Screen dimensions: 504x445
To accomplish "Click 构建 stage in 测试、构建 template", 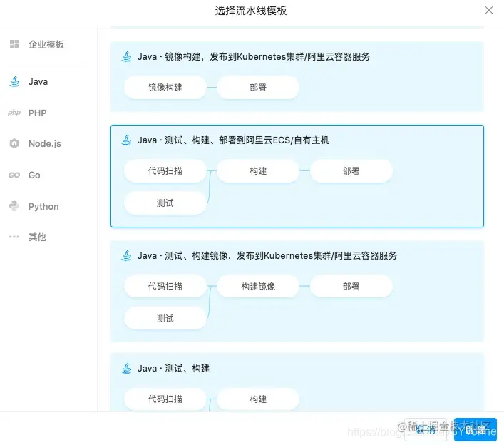I will pyautogui.click(x=258, y=399).
